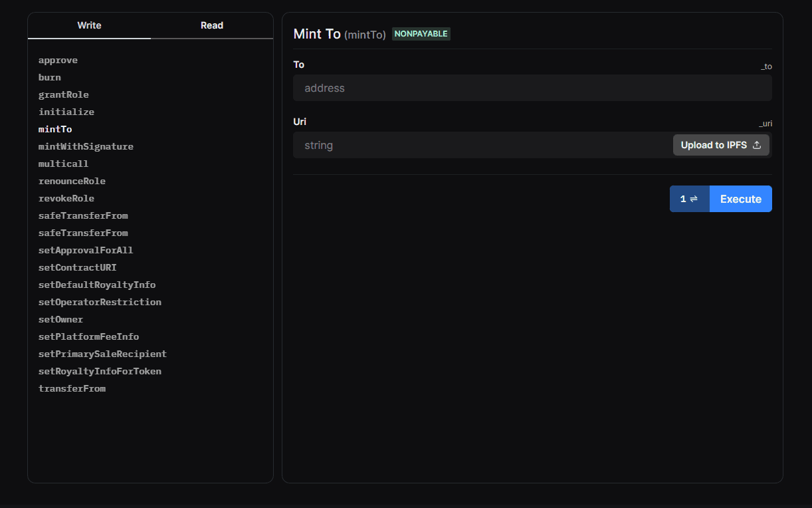Open the initialize function

[66, 112]
